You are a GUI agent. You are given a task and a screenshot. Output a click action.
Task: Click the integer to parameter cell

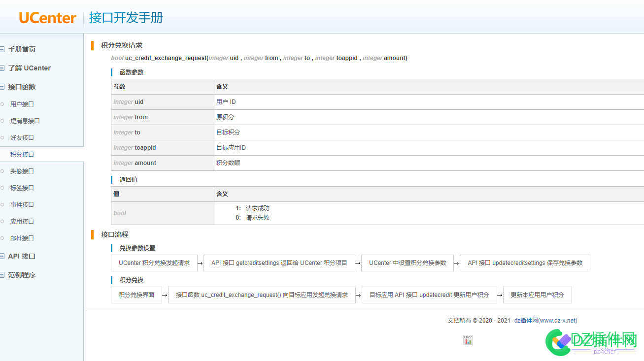[163, 132]
